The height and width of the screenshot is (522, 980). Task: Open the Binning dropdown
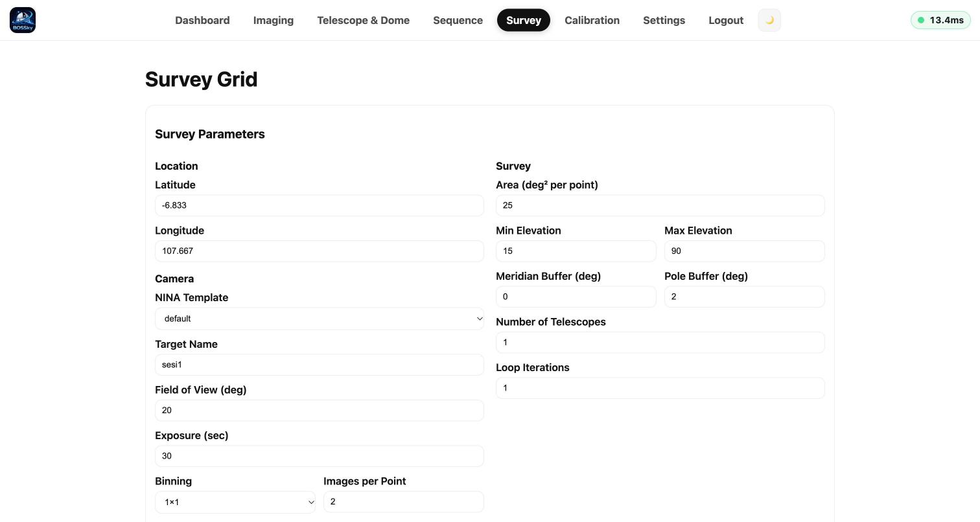click(x=235, y=502)
